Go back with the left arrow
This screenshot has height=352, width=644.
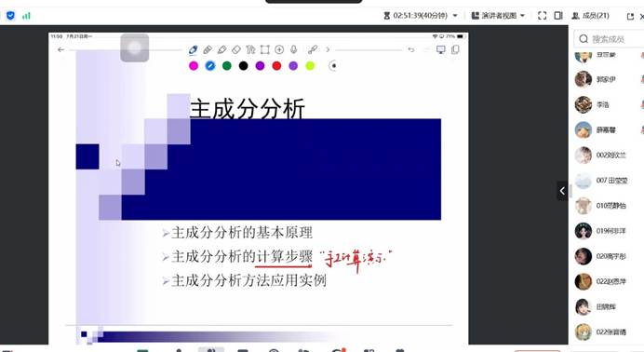60,49
